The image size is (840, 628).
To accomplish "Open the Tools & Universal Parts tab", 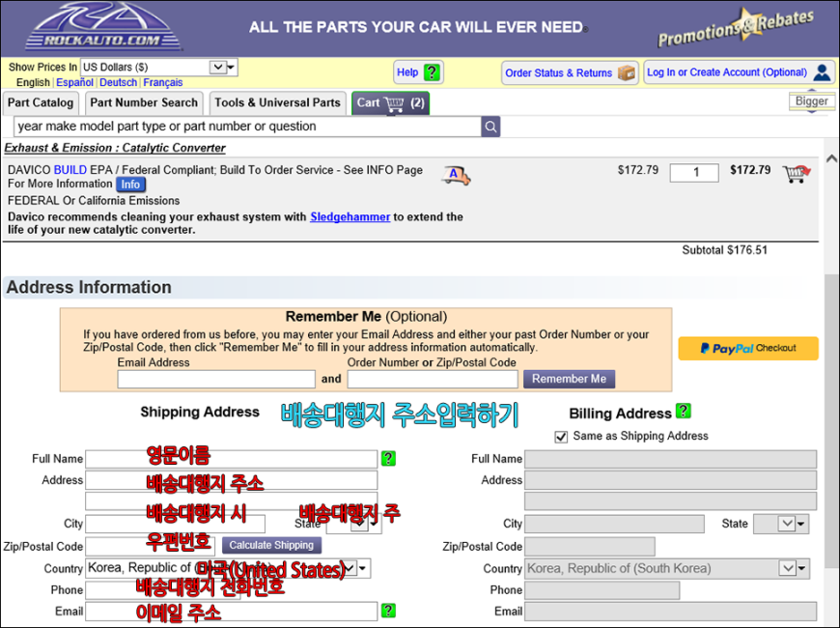I will point(277,103).
